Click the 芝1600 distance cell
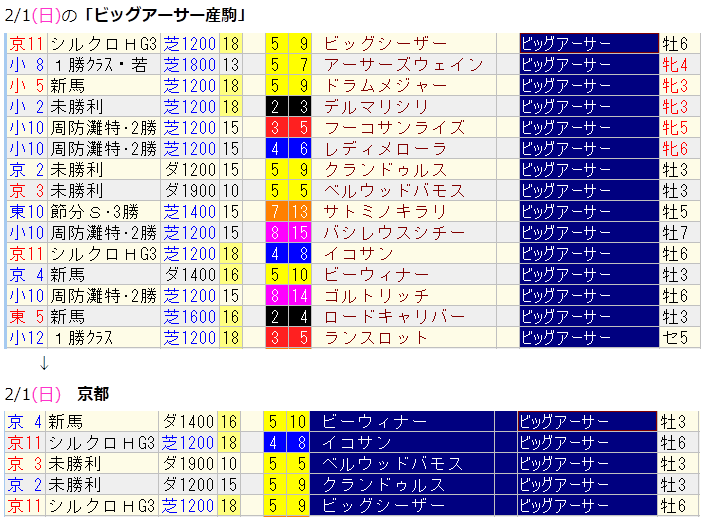703x520 pixels. coord(189,317)
